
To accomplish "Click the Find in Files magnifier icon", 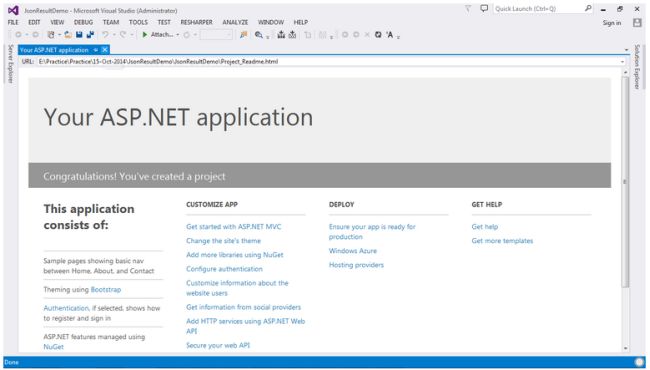I will click(259, 35).
